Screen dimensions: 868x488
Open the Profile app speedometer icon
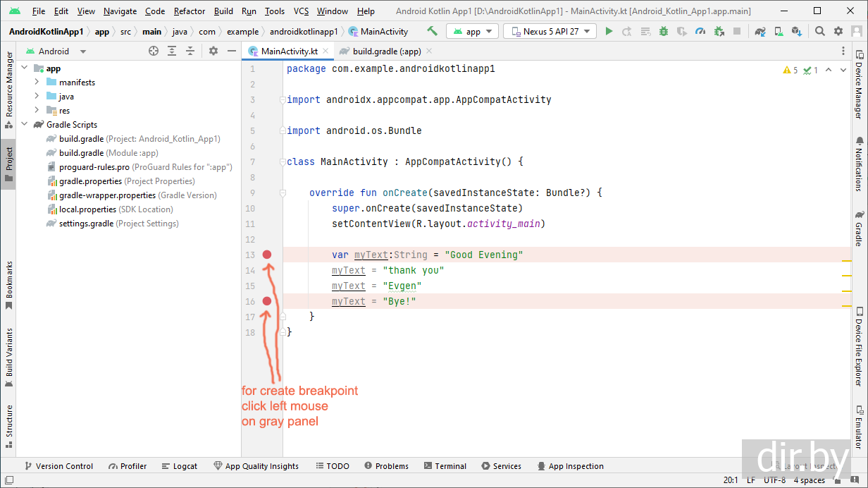[700, 31]
